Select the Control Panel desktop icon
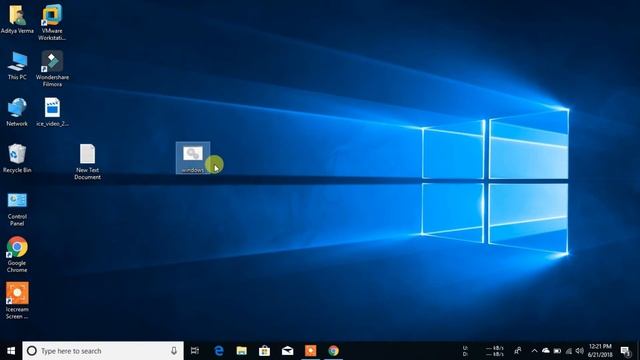 pos(17,209)
